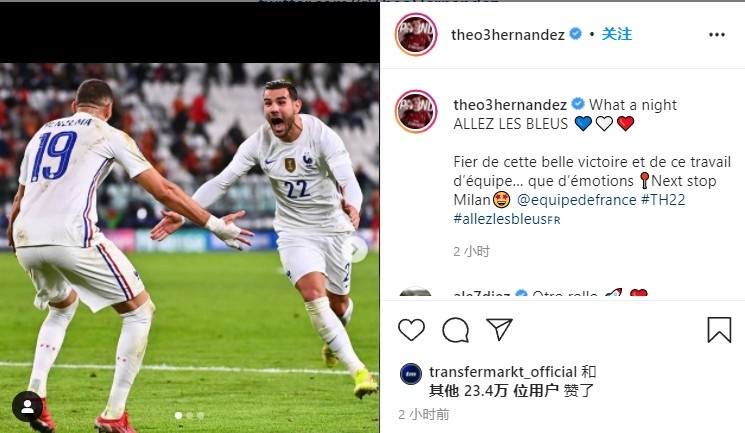Open the #TH22 hashtag
The height and width of the screenshot is (433, 745).
tap(663, 200)
